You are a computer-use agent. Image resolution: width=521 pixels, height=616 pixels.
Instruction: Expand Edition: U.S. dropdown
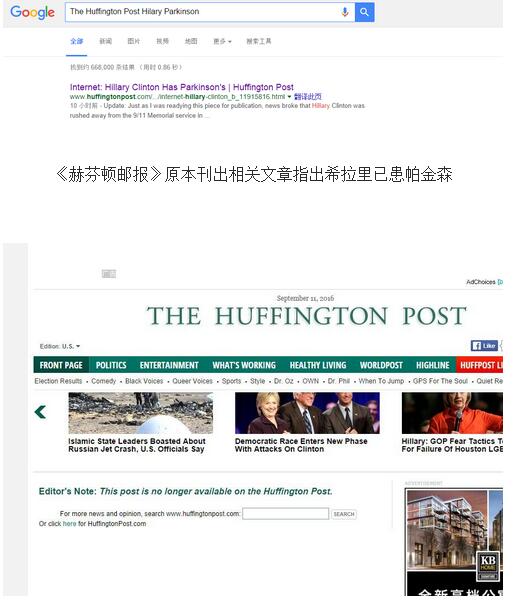tap(60, 346)
